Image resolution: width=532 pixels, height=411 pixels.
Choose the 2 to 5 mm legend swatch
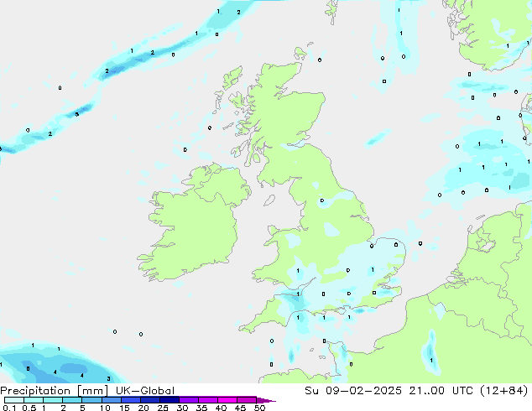coord(72,400)
